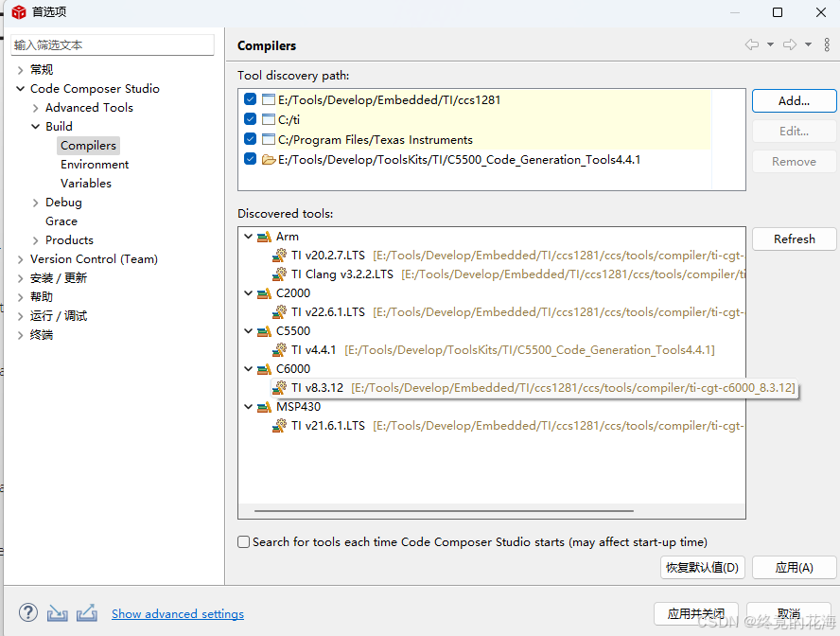Select Variables under Build
840x636 pixels.
click(x=86, y=184)
